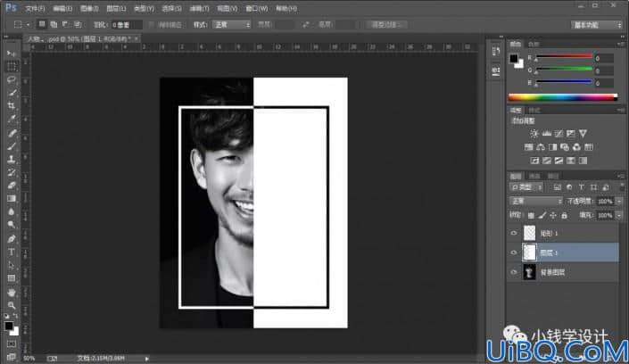Click the Refine Edge button
629x364 pixels.
point(386,24)
